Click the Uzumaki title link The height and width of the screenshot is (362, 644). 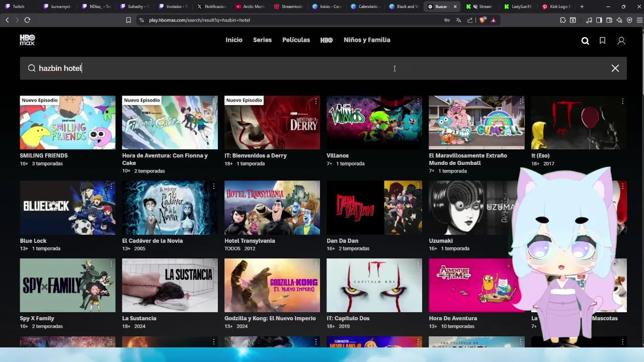coord(441,241)
